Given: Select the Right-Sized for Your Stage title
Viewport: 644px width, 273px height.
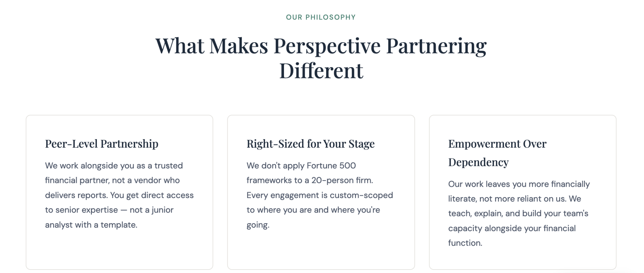Looking at the screenshot, I should (x=310, y=144).
